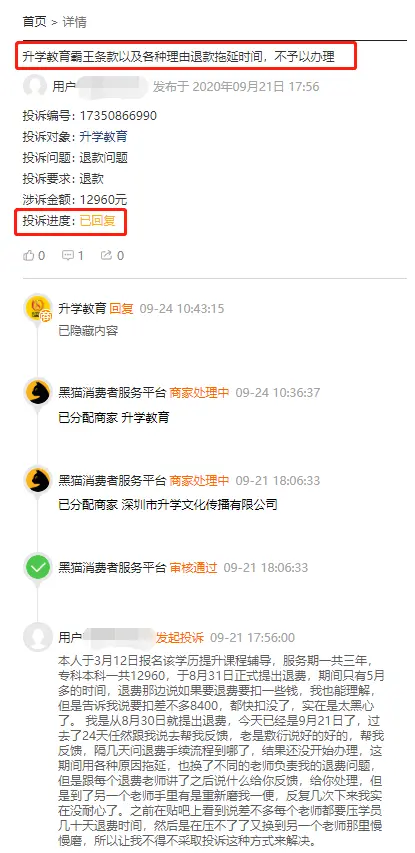
Task: Click the complainant avatar beside 发起投诉
Action: (x=38, y=637)
